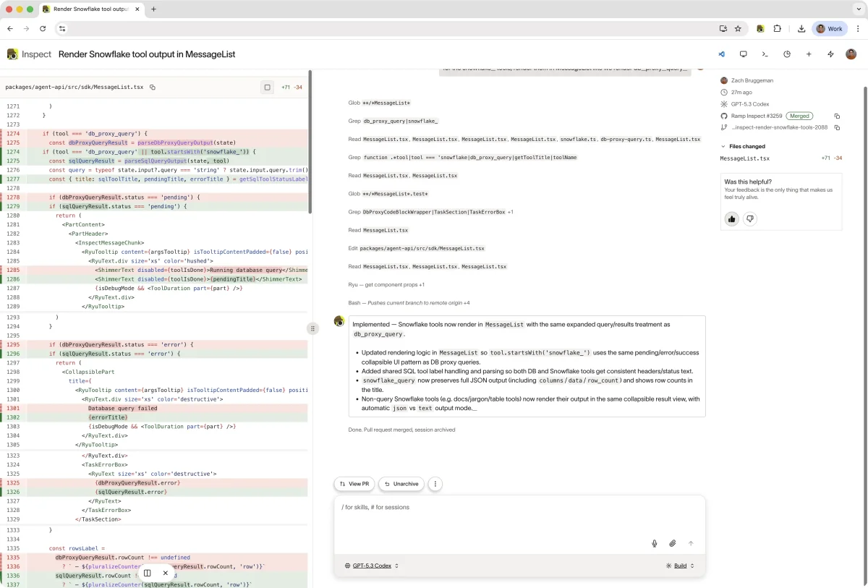Viewport: 868px width, 588px height.
Task: Click the pie chart usage icon
Action: coord(787,54)
